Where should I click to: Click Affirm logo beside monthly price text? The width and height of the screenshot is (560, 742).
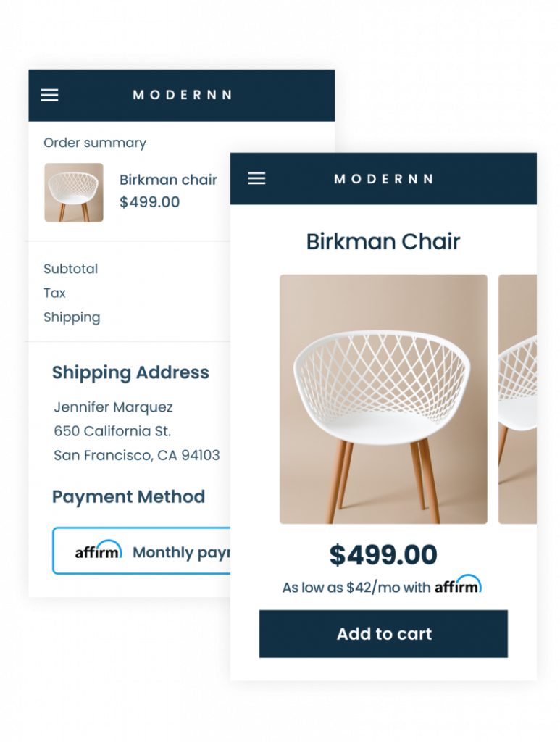coord(458,585)
